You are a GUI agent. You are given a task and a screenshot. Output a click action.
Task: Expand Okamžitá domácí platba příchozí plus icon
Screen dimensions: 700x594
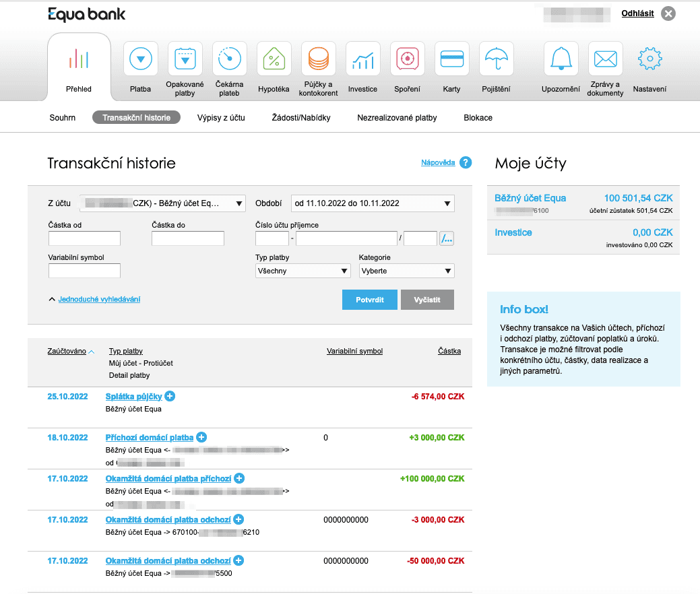pyautogui.click(x=239, y=478)
